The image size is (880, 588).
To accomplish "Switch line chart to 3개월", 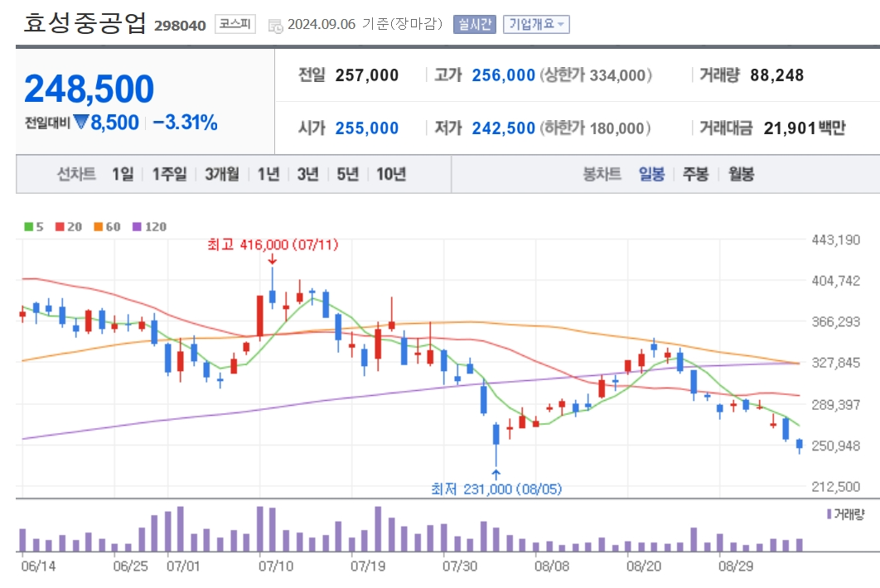I will point(222,174).
